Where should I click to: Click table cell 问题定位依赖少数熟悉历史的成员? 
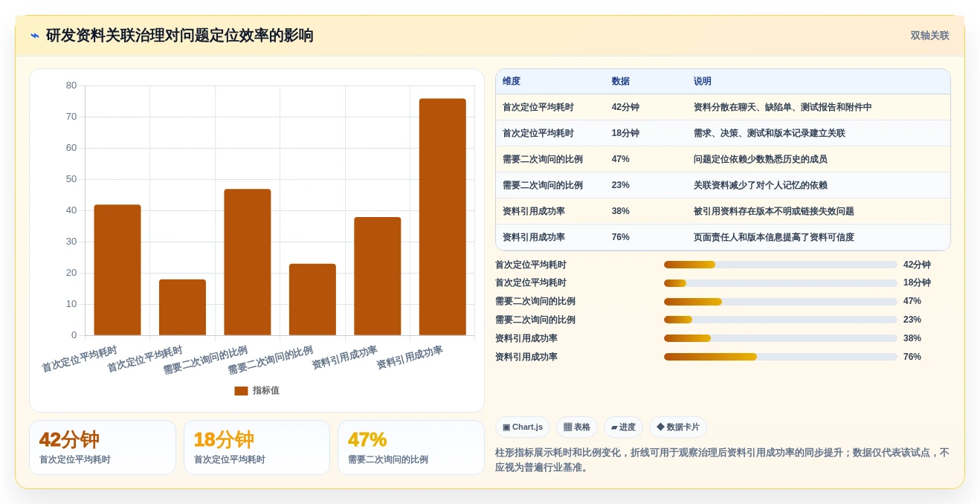[760, 159]
